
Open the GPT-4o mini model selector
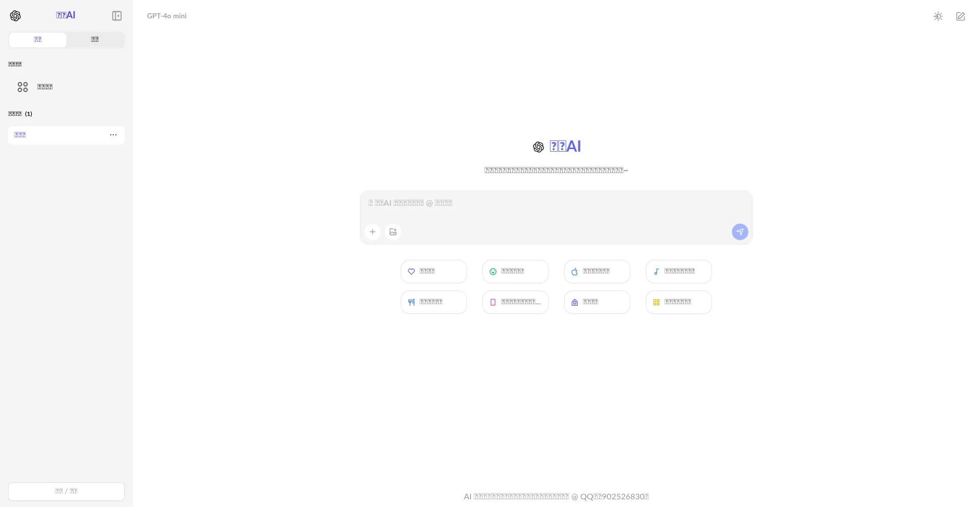click(x=167, y=16)
